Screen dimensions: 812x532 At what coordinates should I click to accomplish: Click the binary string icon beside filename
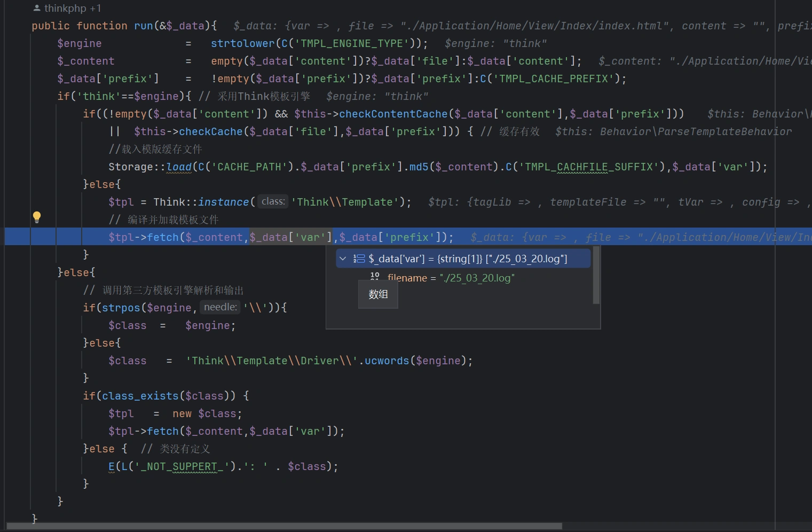(375, 277)
